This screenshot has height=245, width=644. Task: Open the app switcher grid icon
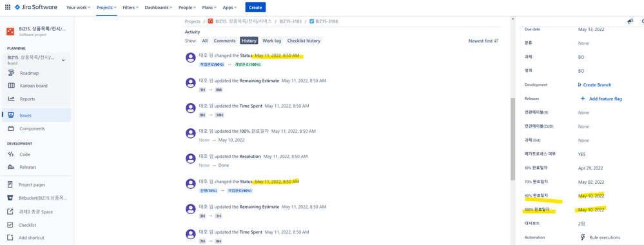(7, 7)
